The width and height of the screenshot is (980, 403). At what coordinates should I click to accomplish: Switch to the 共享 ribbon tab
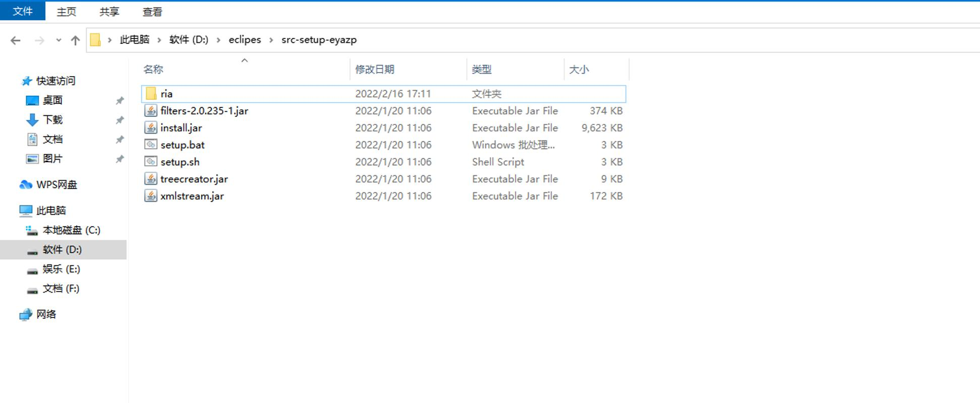pyautogui.click(x=109, y=12)
